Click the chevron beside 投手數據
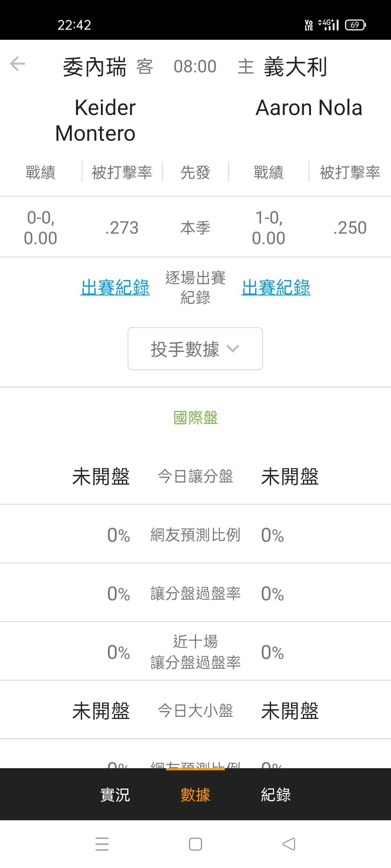This screenshot has width=391, height=868. 232,349
